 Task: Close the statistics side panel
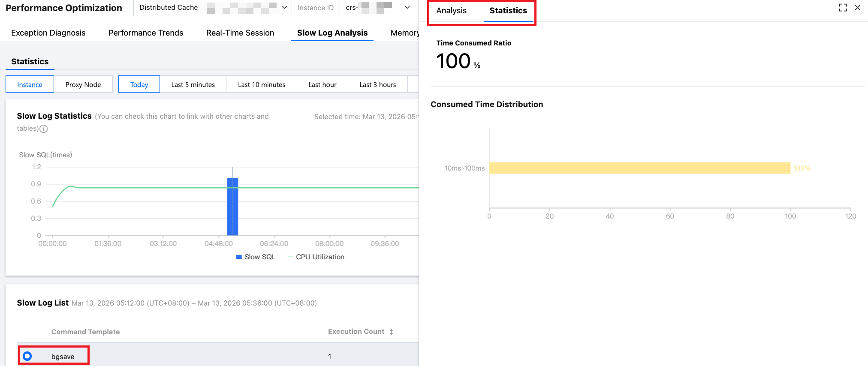pos(858,8)
